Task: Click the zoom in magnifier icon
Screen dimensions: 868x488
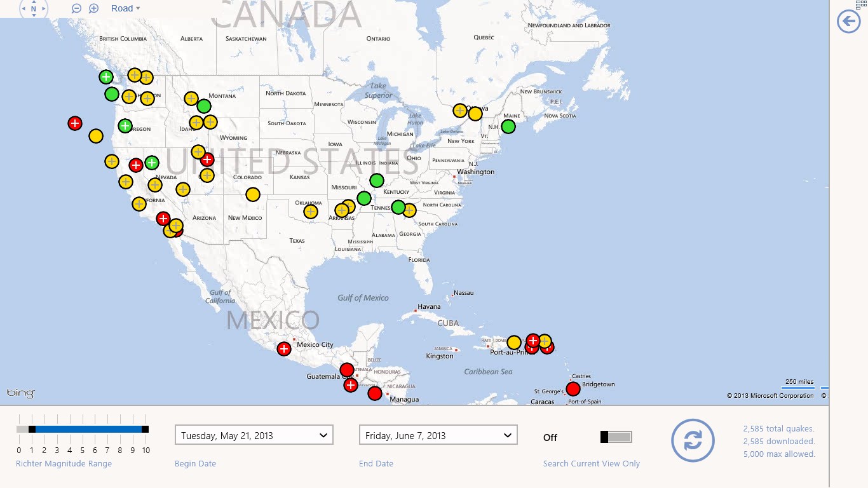Action: tap(93, 8)
